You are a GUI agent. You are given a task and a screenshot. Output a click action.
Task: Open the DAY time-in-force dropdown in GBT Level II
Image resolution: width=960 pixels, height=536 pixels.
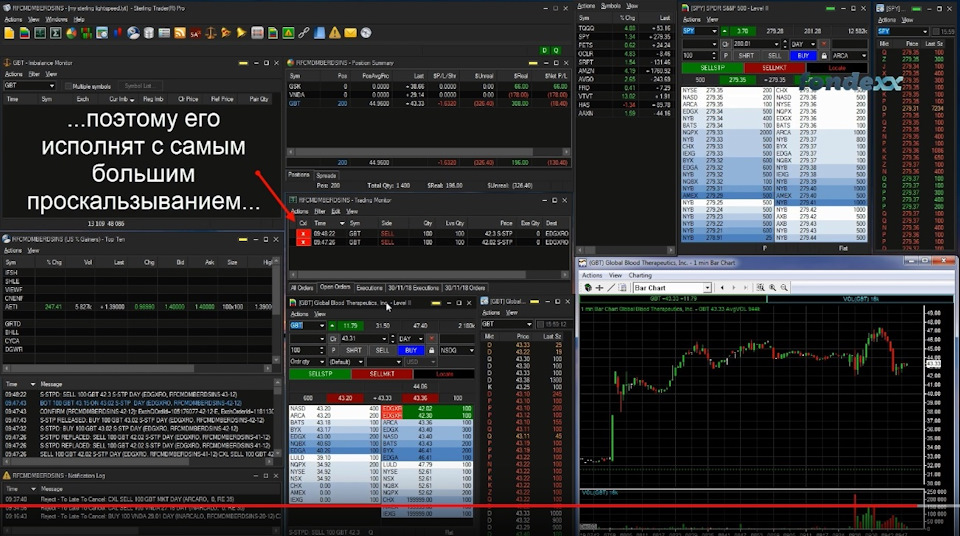[x=420, y=338]
